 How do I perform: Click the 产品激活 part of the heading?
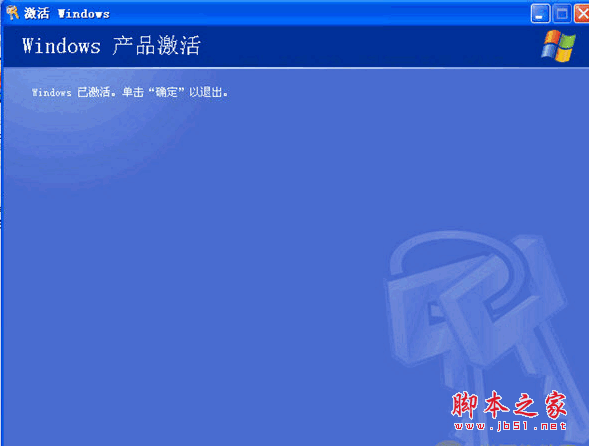point(156,46)
